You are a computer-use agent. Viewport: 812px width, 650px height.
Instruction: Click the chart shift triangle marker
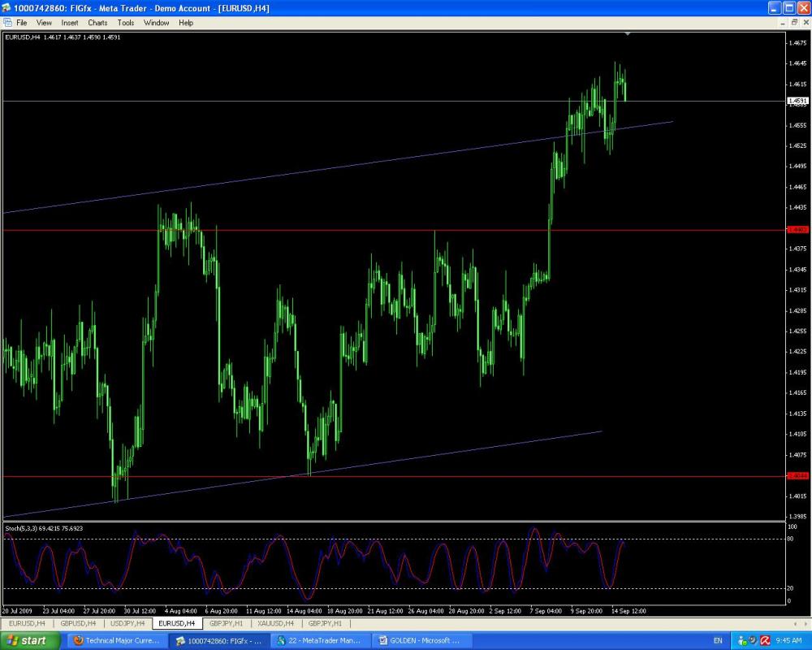tap(628, 33)
